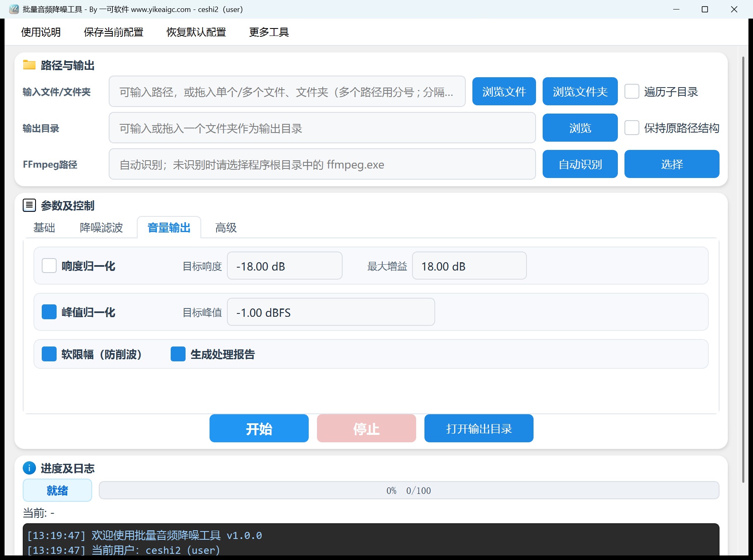This screenshot has height=560, width=753.
Task: Click 打开输出目录 button
Action: 479,428
